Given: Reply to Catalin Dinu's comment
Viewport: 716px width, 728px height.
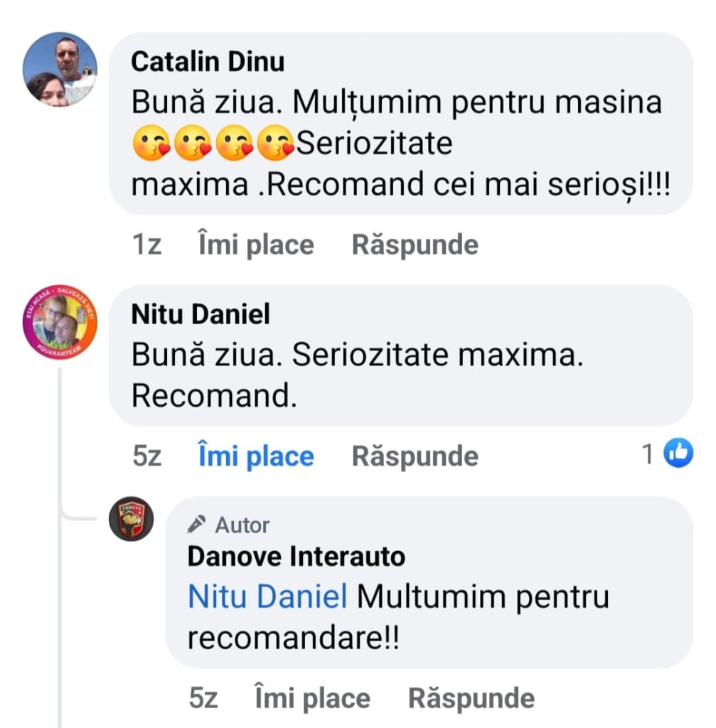Looking at the screenshot, I should point(415,245).
